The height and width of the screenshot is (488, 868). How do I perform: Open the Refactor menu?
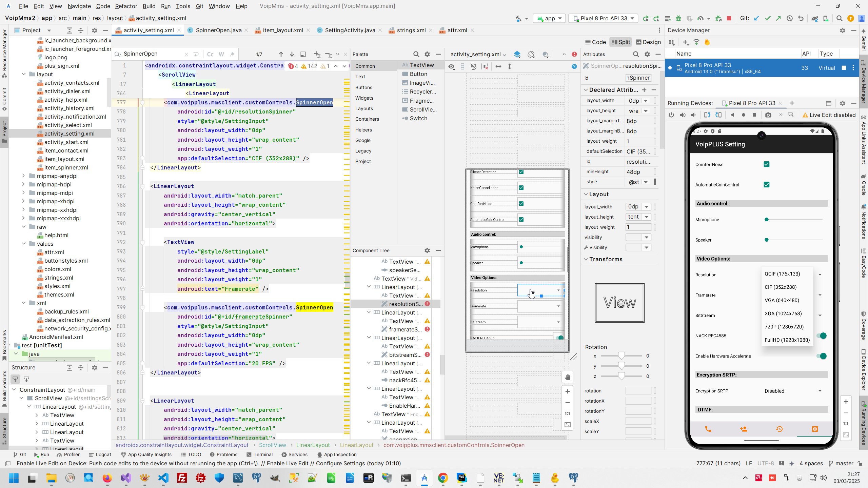[x=126, y=6]
